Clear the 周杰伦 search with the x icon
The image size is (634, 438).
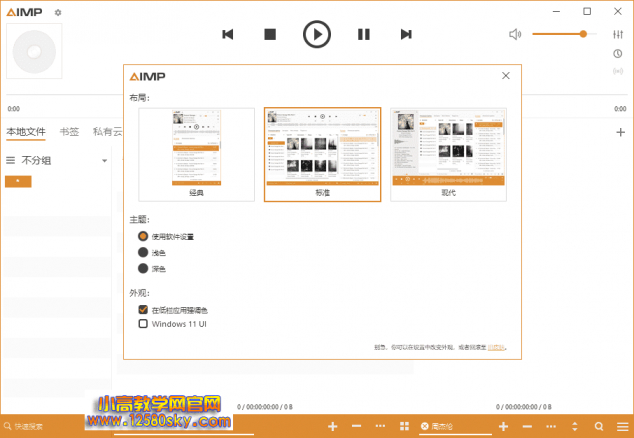pos(424,426)
